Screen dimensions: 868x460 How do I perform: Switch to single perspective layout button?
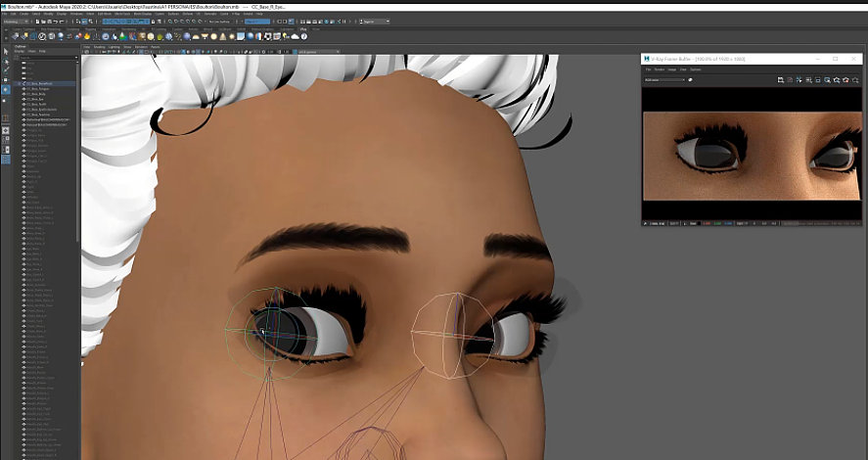(x=6, y=130)
